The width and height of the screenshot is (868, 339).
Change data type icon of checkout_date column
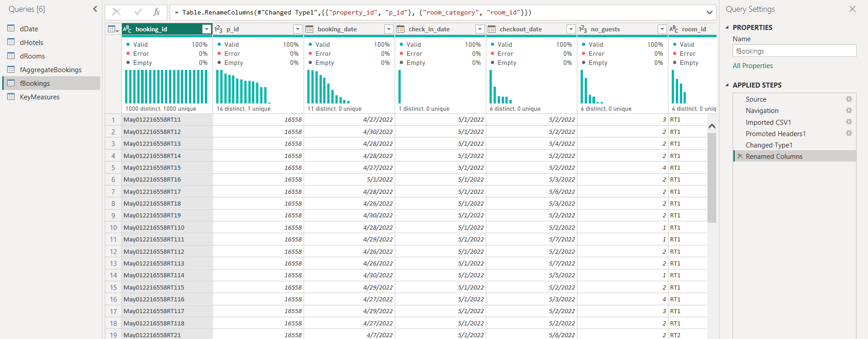point(492,29)
